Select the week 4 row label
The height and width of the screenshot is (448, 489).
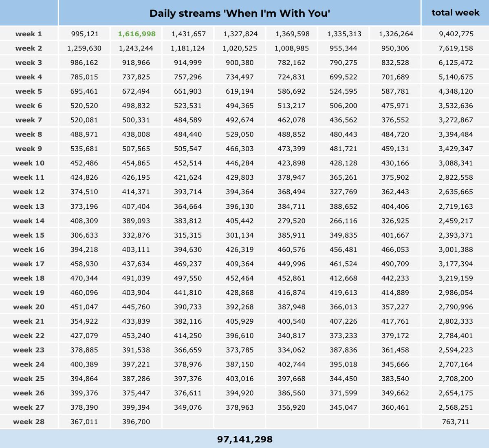pyautogui.click(x=29, y=77)
